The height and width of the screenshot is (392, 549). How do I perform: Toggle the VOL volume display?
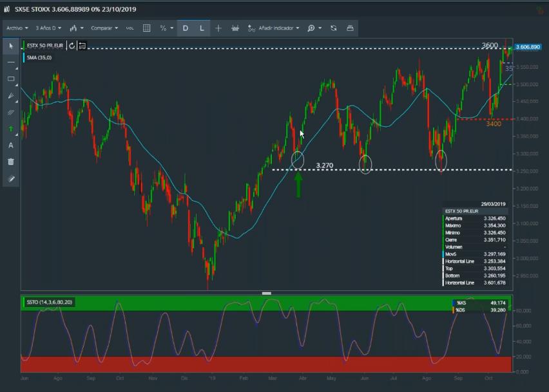point(130,28)
